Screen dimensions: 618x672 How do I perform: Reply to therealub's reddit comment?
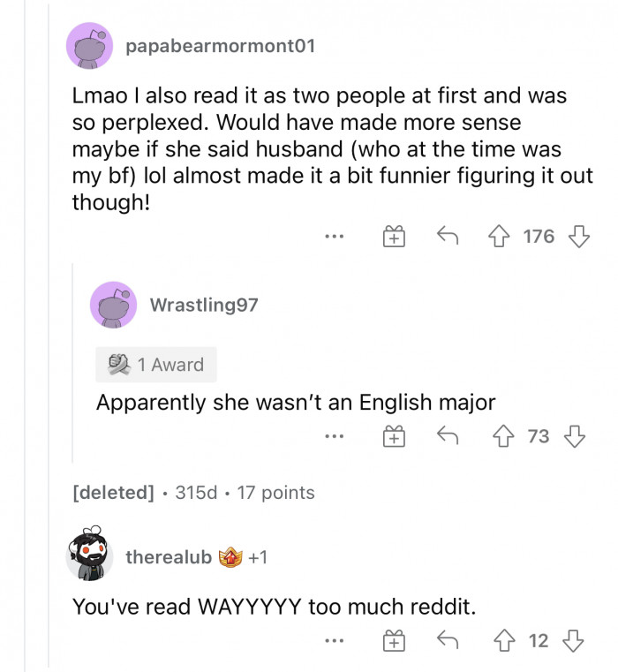448,641
